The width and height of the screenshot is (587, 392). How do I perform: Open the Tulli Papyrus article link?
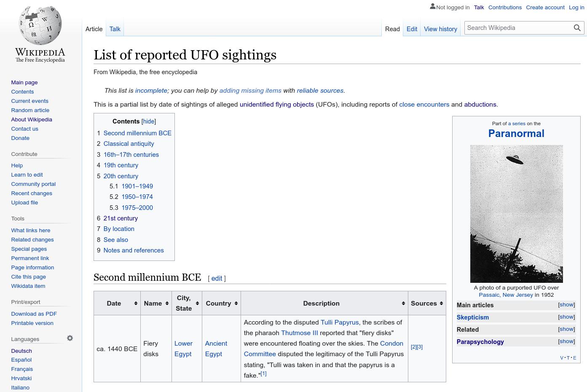pyautogui.click(x=340, y=322)
